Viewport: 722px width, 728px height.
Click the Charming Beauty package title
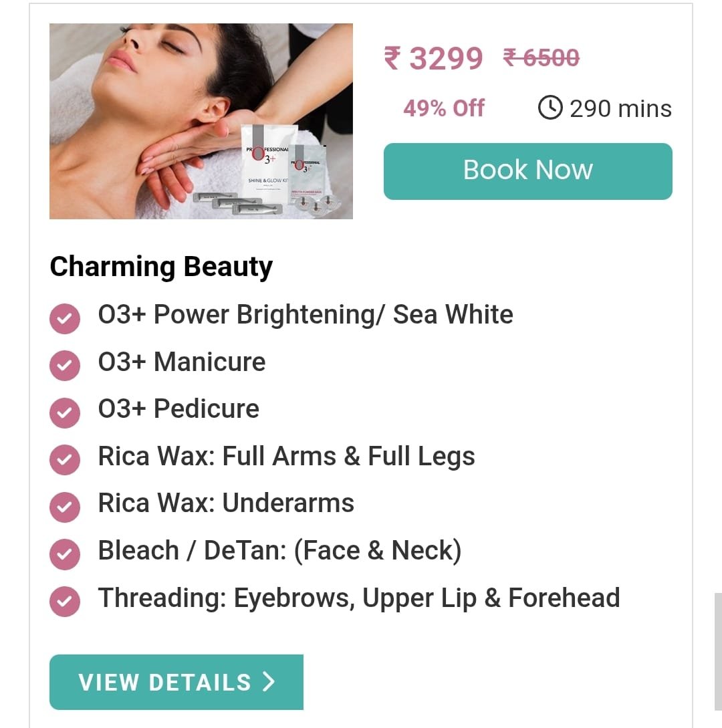(161, 267)
